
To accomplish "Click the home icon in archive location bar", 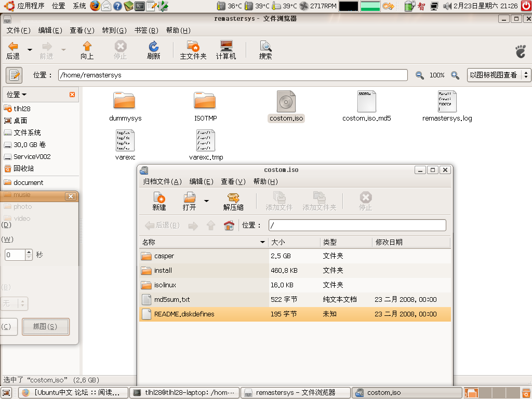I will 229,225.
